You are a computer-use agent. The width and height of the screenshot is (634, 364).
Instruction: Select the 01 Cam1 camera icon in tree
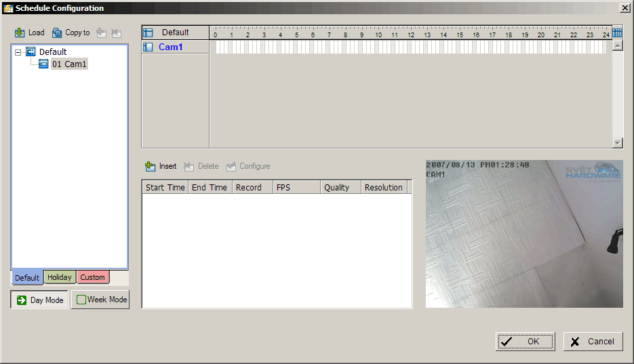pyautogui.click(x=43, y=64)
